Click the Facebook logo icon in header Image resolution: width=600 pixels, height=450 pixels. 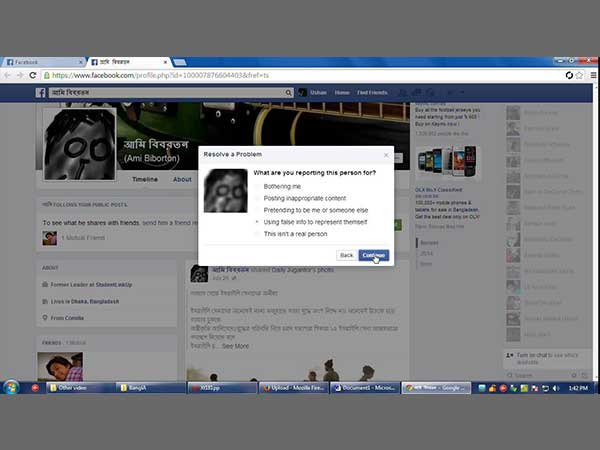(x=43, y=93)
